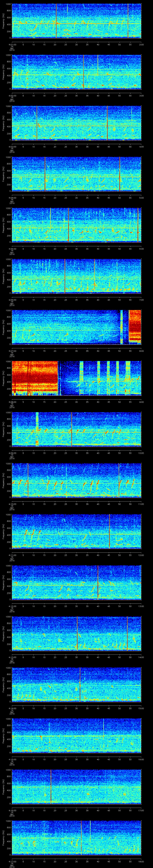Viewport: 153px width, 868px height.
Task: Click the "4:06:00" start time label
Action: tap(12, 300)
